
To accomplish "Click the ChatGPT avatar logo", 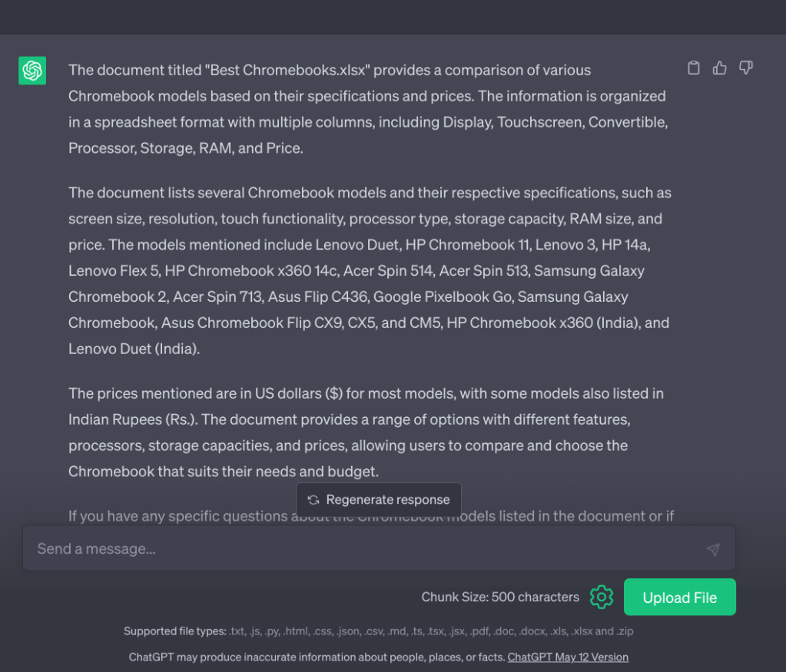I will (32, 70).
